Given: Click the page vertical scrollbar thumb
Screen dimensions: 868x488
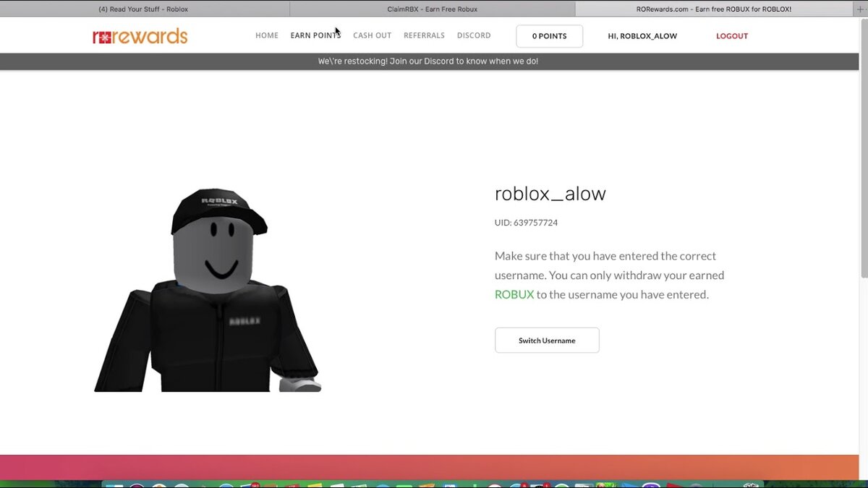Looking at the screenshot, I should point(864,148).
